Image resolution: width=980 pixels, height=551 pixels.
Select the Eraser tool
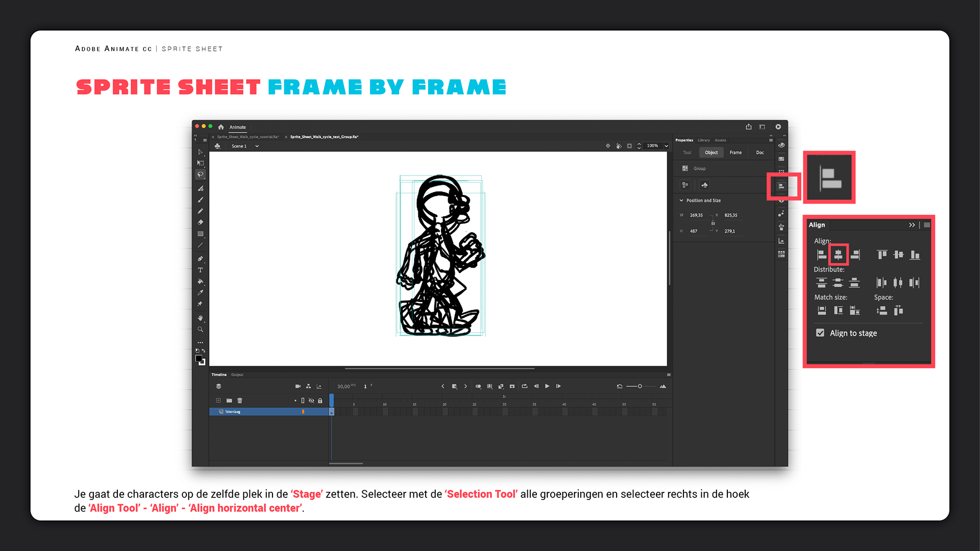coord(200,222)
